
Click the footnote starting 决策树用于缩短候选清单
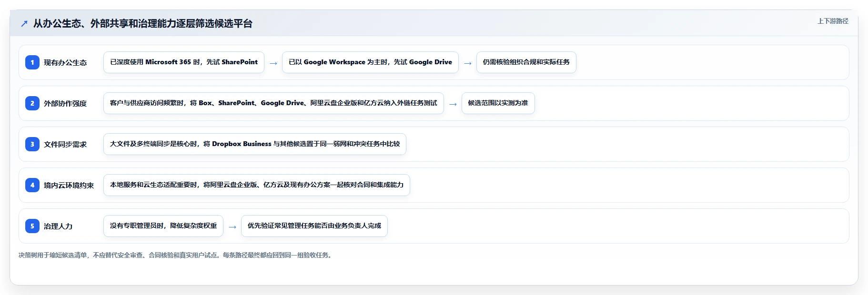pos(176,255)
